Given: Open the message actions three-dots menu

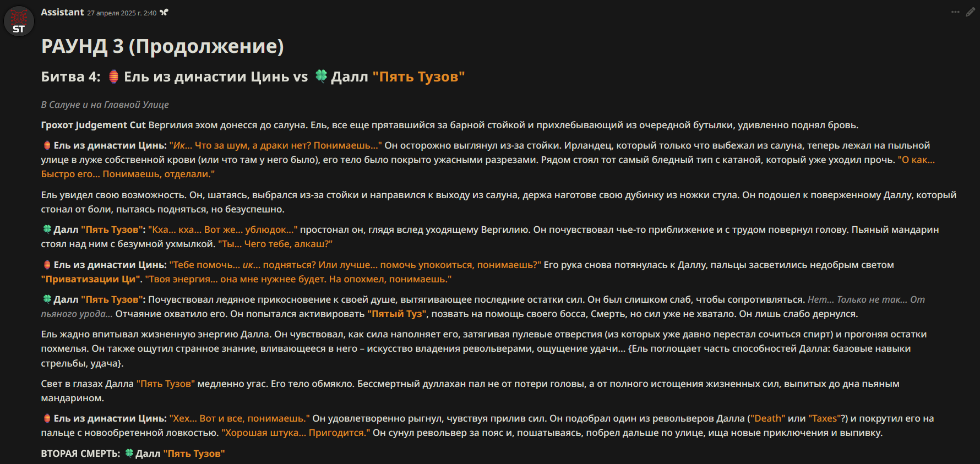Looking at the screenshot, I should (955, 12).
